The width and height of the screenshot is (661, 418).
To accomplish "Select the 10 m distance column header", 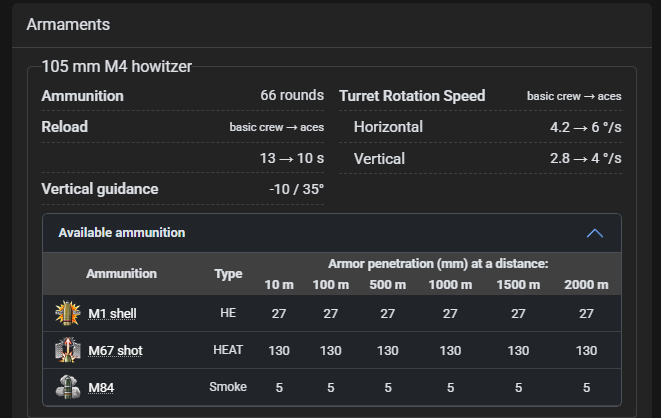I will pyautogui.click(x=279, y=285).
